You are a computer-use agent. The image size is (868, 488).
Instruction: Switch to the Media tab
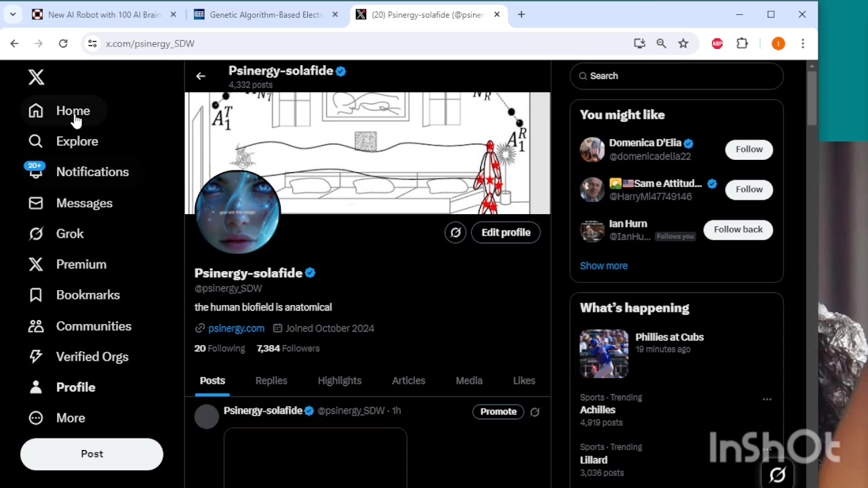tap(469, 381)
